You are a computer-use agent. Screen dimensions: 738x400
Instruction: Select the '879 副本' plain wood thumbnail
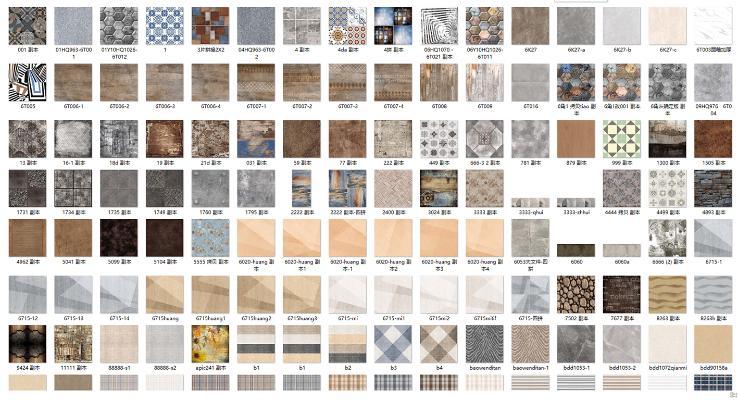click(576, 139)
